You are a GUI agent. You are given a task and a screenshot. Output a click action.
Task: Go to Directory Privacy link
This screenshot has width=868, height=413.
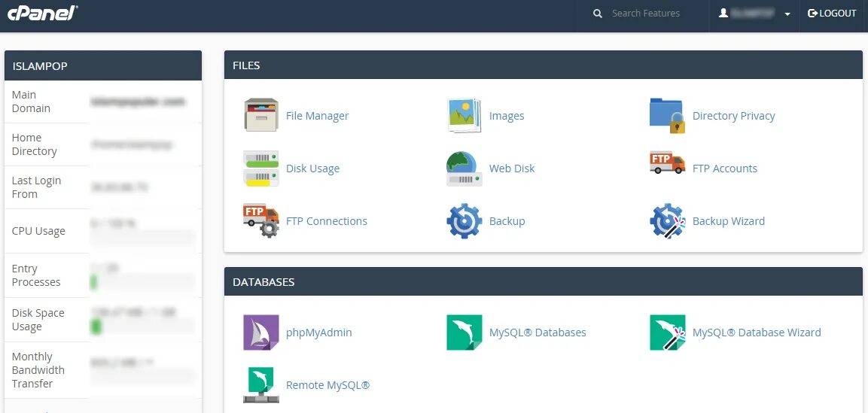[733, 116]
